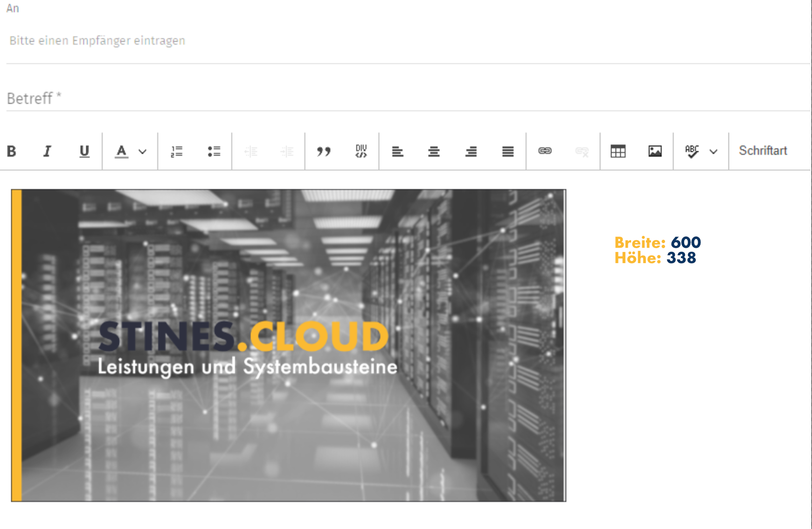Justify the text alignment
Screen dimensions: 812x529
[508, 151]
